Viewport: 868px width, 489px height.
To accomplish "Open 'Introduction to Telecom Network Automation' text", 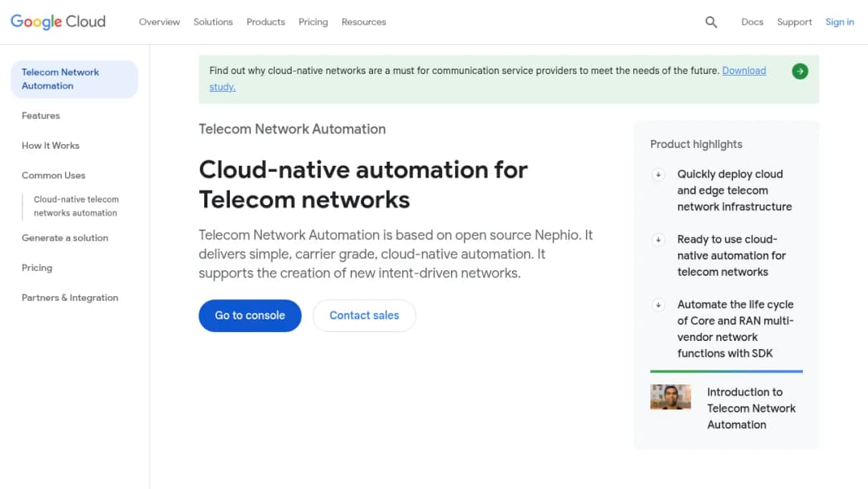I will click(751, 408).
